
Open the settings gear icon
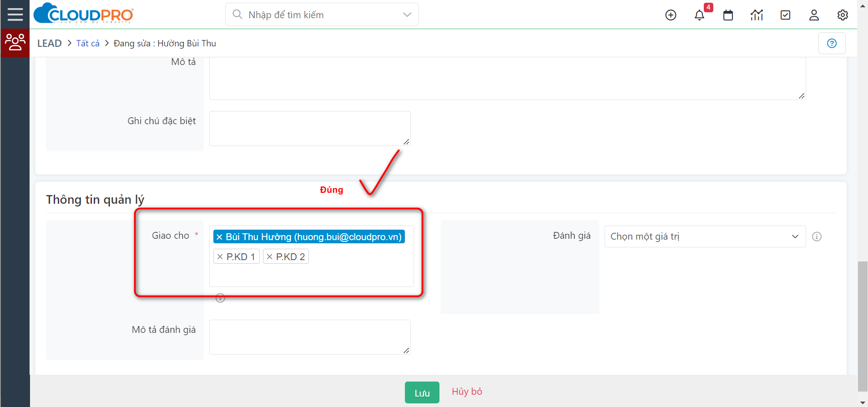click(843, 15)
